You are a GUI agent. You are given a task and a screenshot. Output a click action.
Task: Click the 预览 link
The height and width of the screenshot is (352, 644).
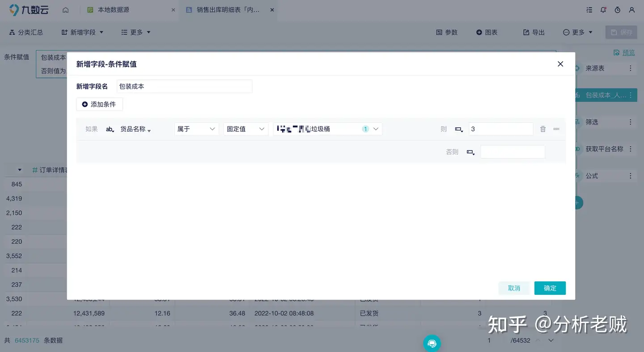click(624, 52)
